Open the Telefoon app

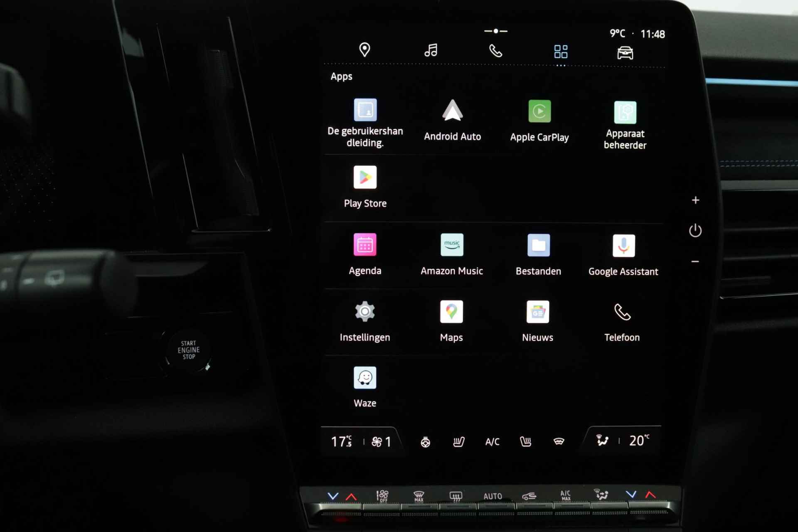click(x=622, y=323)
